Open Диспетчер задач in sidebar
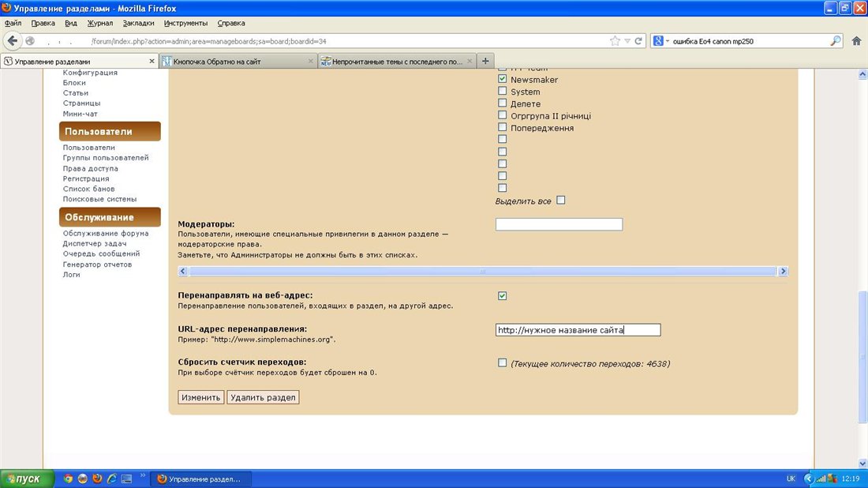Viewport: 868px width, 488px height. click(95, 243)
